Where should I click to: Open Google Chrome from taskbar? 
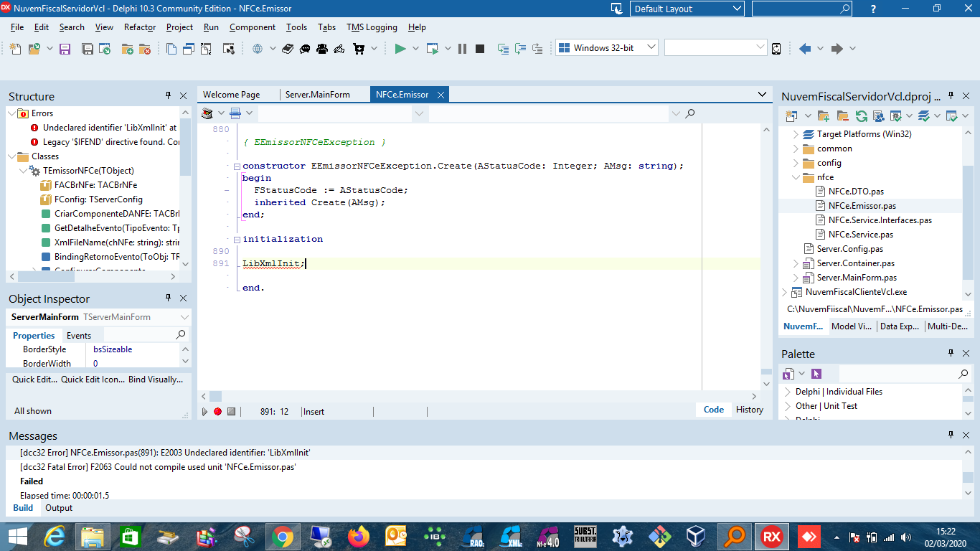point(282,536)
